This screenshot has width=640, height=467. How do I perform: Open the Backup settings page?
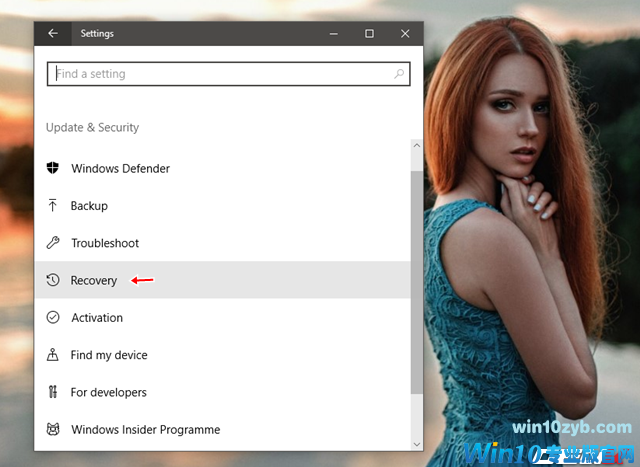point(223,205)
